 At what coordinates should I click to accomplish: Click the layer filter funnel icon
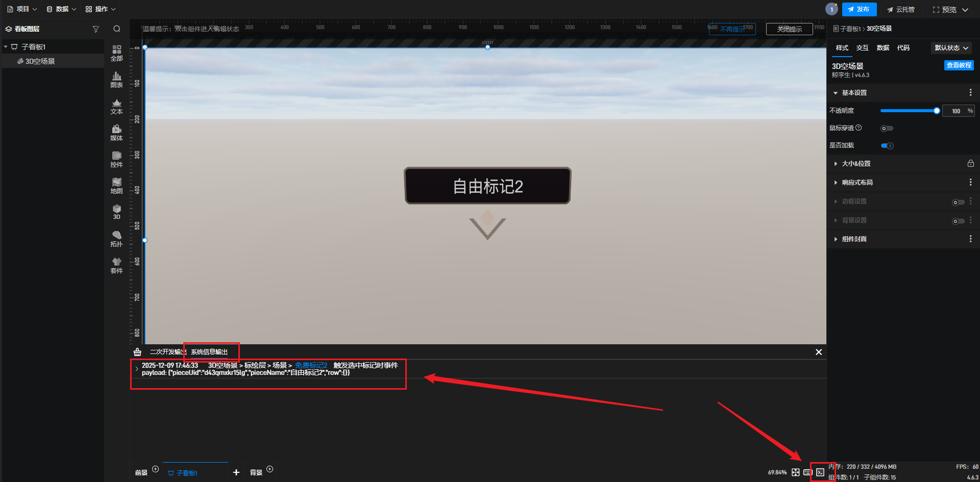pyautogui.click(x=95, y=29)
